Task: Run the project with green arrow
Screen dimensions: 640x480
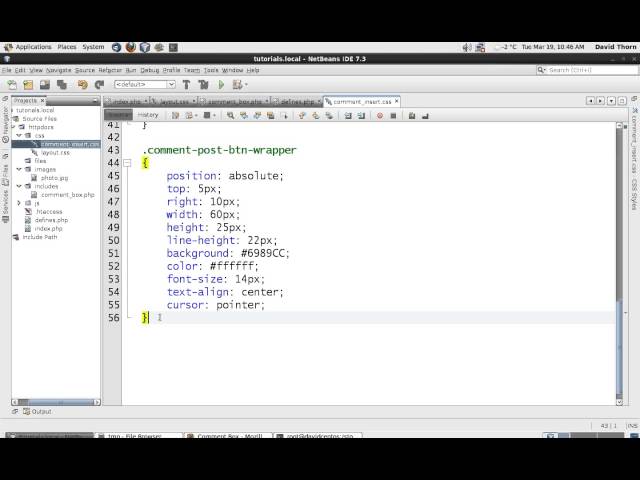Action: coord(221,84)
